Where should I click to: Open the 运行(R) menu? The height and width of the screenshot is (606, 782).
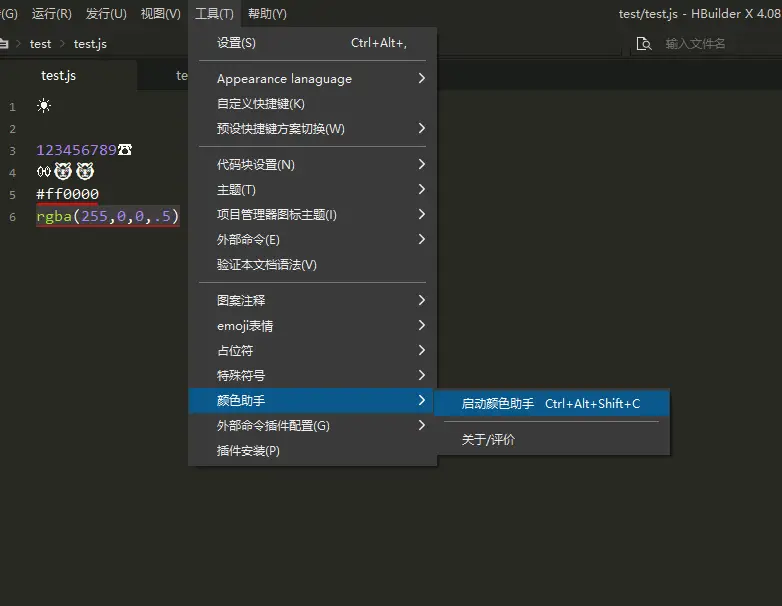[x=51, y=13]
